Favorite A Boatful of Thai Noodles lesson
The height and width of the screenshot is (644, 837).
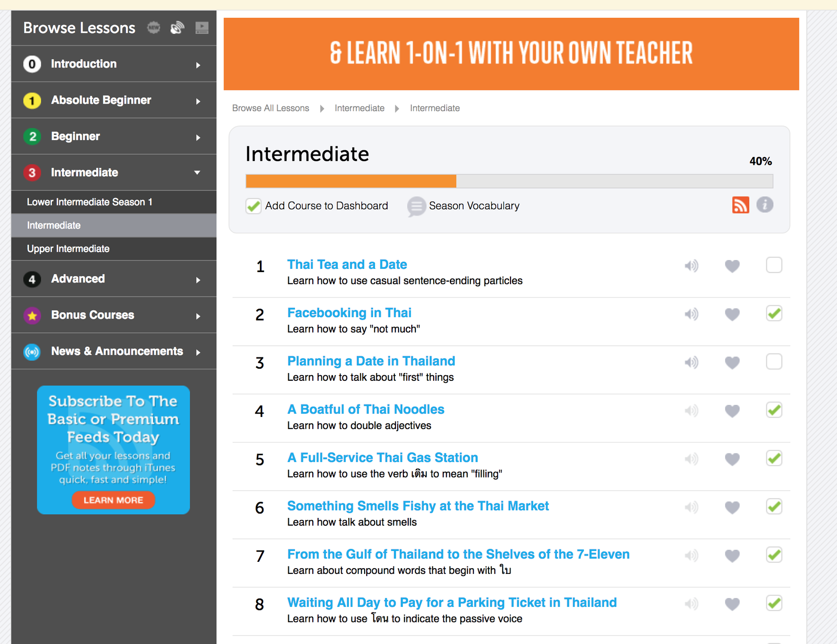(x=732, y=411)
